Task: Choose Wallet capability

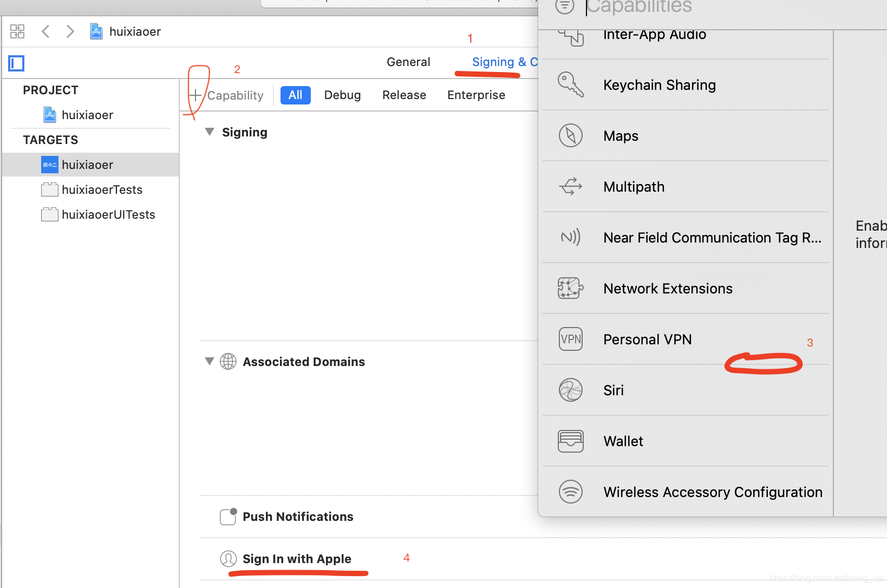Action: coord(686,441)
